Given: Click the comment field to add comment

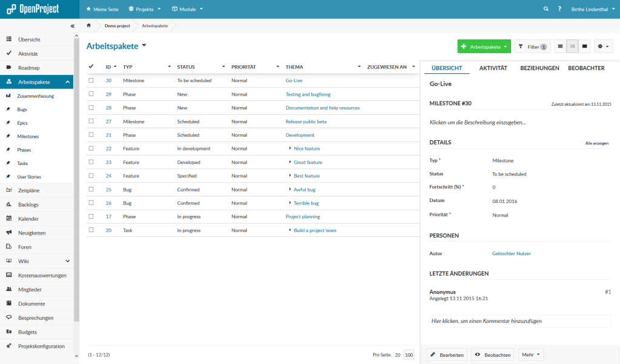Looking at the screenshot, I should point(519,321).
